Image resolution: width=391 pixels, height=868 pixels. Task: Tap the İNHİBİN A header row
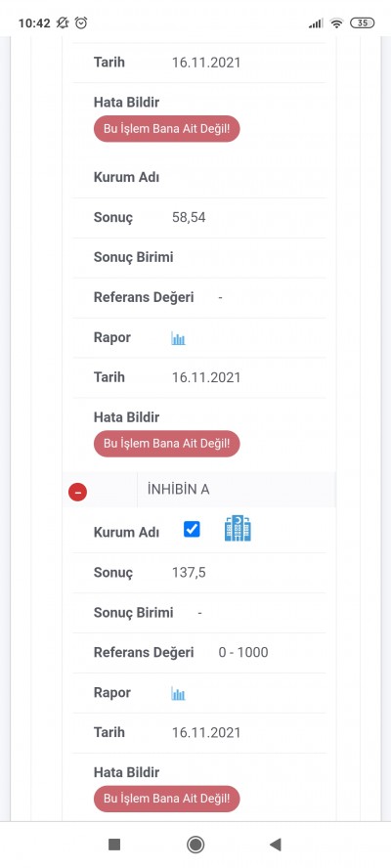pos(199,490)
